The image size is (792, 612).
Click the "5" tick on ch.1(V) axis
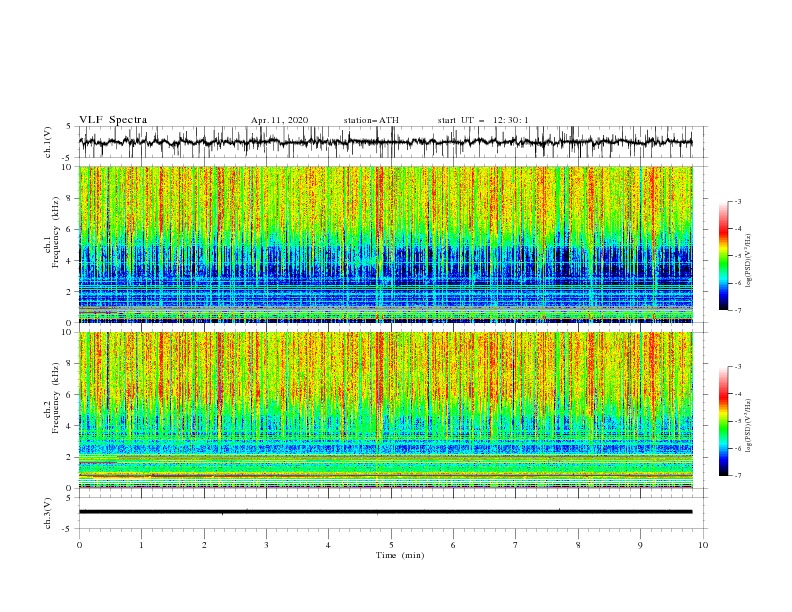[69, 126]
